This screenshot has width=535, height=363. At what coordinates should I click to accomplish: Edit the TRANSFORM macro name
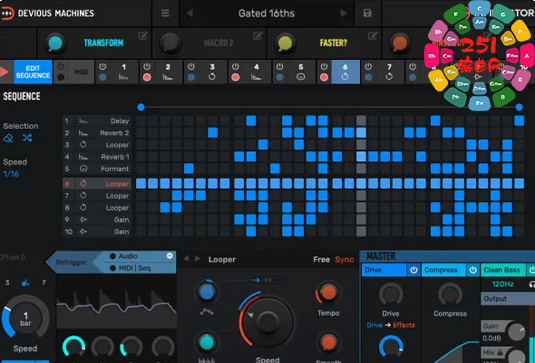[x=143, y=35]
